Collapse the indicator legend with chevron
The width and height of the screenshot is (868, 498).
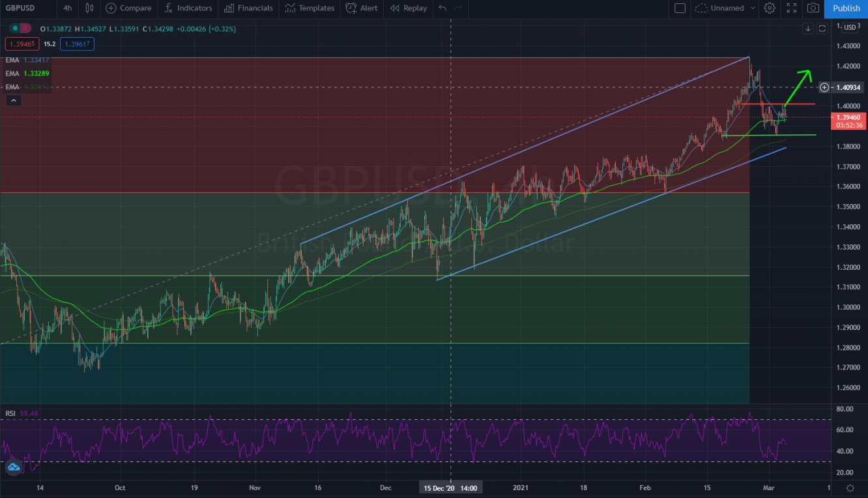[13, 100]
